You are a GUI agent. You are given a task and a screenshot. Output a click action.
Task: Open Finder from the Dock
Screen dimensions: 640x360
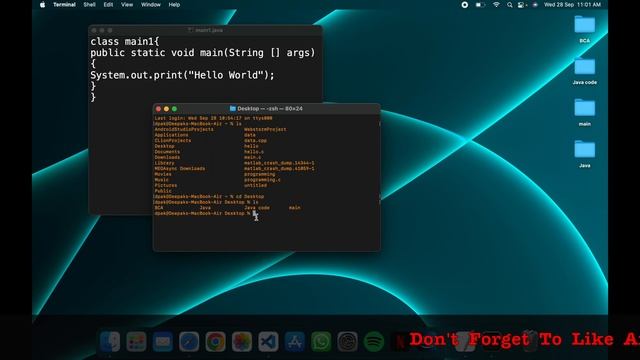coord(110,341)
